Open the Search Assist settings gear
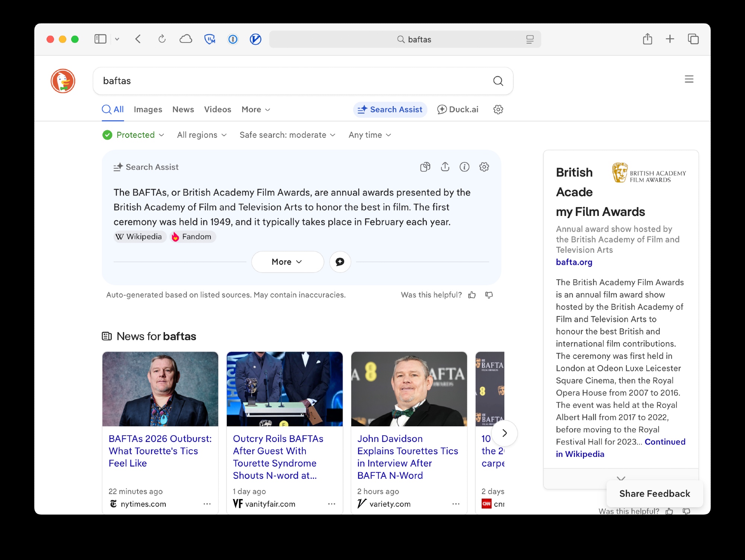Screen dimensions: 745x560 484,167
